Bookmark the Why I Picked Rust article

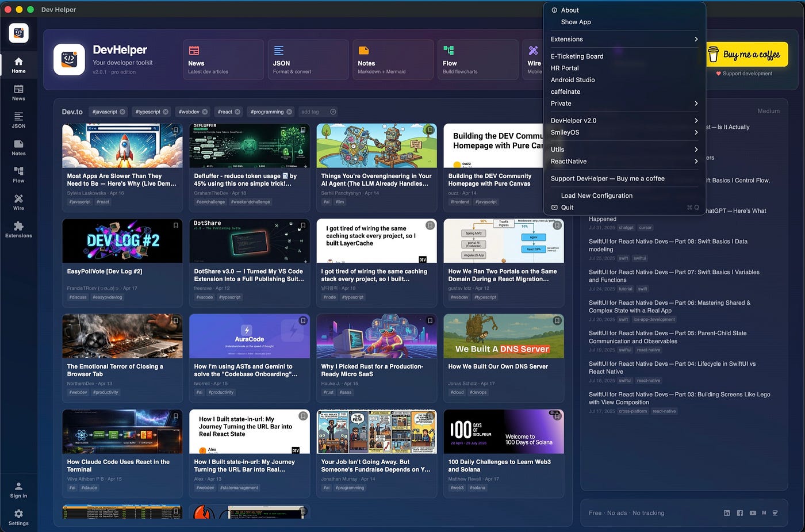(x=430, y=321)
